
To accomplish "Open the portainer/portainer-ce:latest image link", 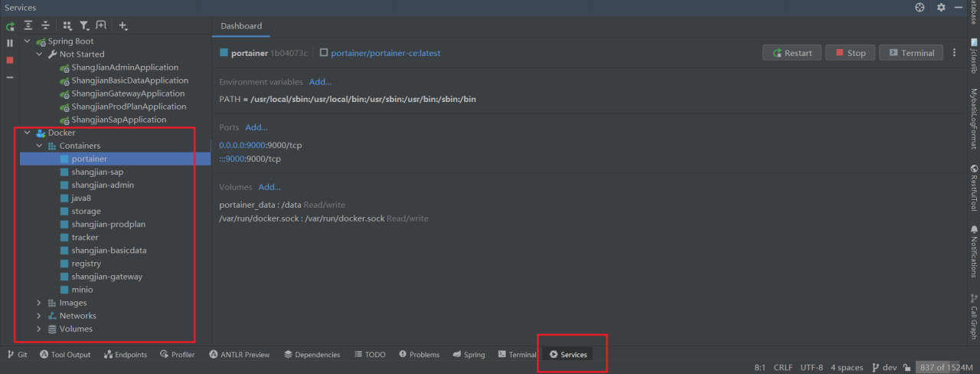I will click(385, 53).
